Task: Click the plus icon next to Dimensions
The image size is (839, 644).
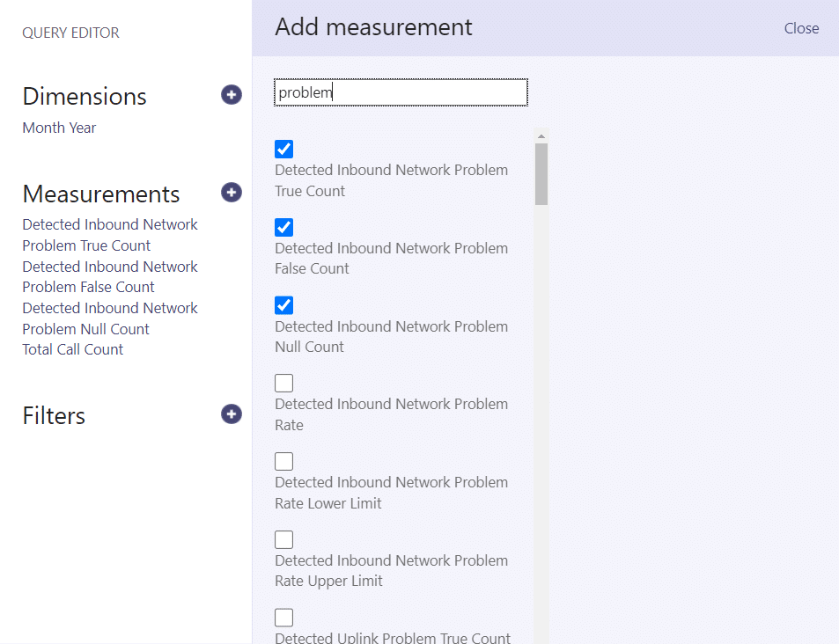Action: pyautogui.click(x=232, y=95)
